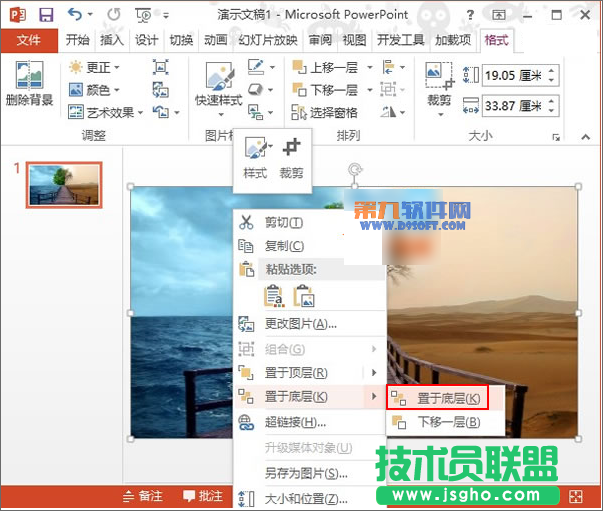Toggle the Comments pane in status bar
603x511 pixels.
coord(203,496)
